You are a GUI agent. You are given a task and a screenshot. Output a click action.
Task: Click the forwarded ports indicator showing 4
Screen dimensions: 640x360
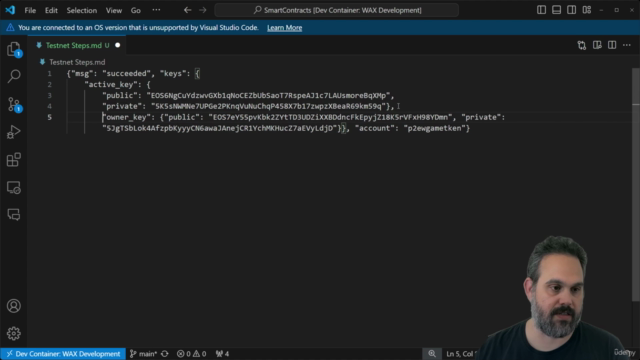pyautogui.click(x=222, y=354)
